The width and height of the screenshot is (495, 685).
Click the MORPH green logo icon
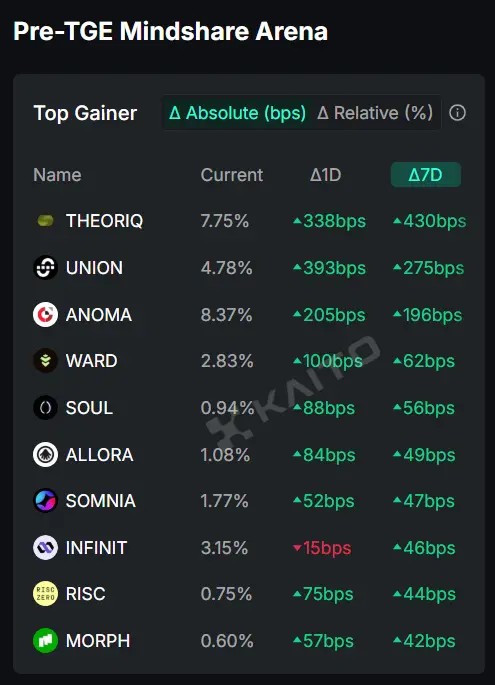(45, 640)
